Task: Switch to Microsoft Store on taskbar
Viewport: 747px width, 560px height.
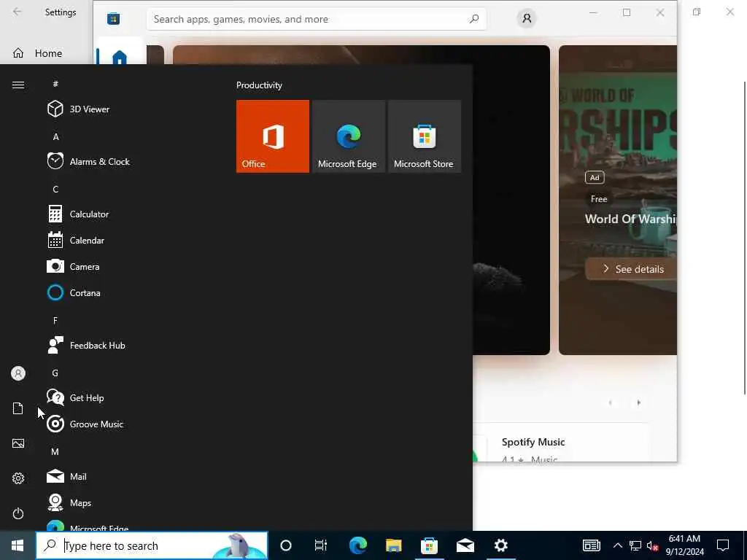Action: 429,545
